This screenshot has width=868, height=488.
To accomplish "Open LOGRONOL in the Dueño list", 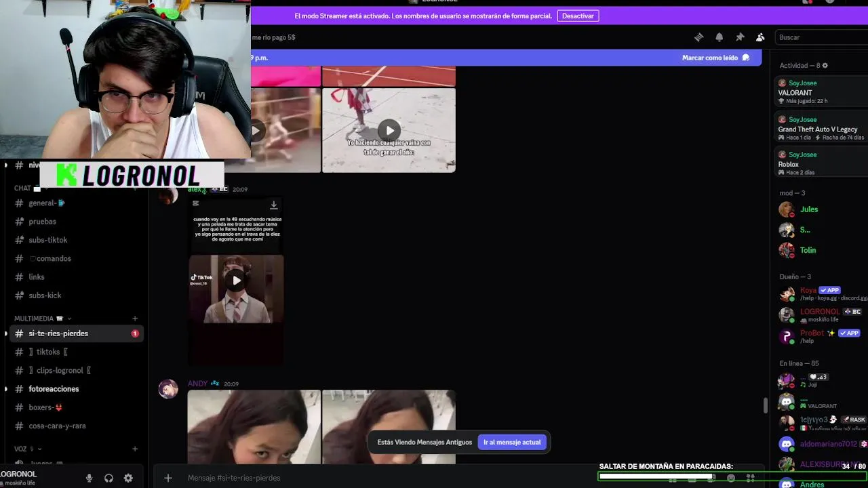I will 821,315.
